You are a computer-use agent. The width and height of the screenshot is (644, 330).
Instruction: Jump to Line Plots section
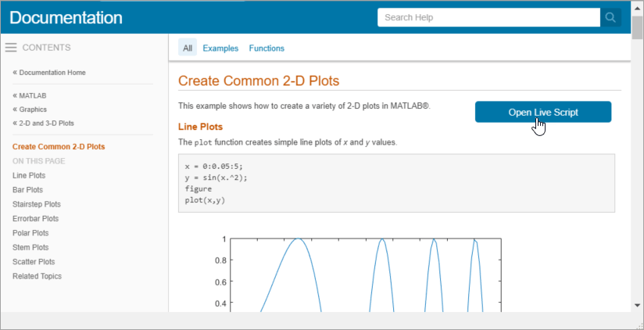coord(29,175)
